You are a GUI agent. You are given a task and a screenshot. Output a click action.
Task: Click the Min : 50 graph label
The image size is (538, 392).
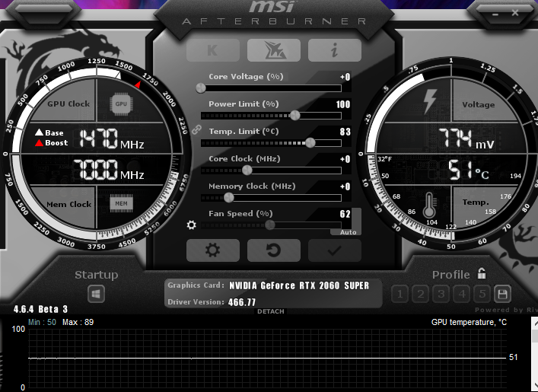(x=42, y=322)
